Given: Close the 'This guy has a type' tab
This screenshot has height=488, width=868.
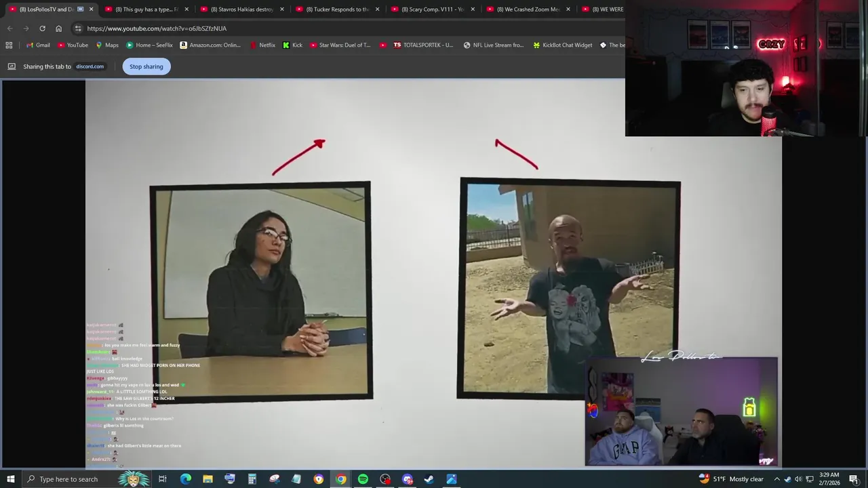Looking at the screenshot, I should 186,9.
